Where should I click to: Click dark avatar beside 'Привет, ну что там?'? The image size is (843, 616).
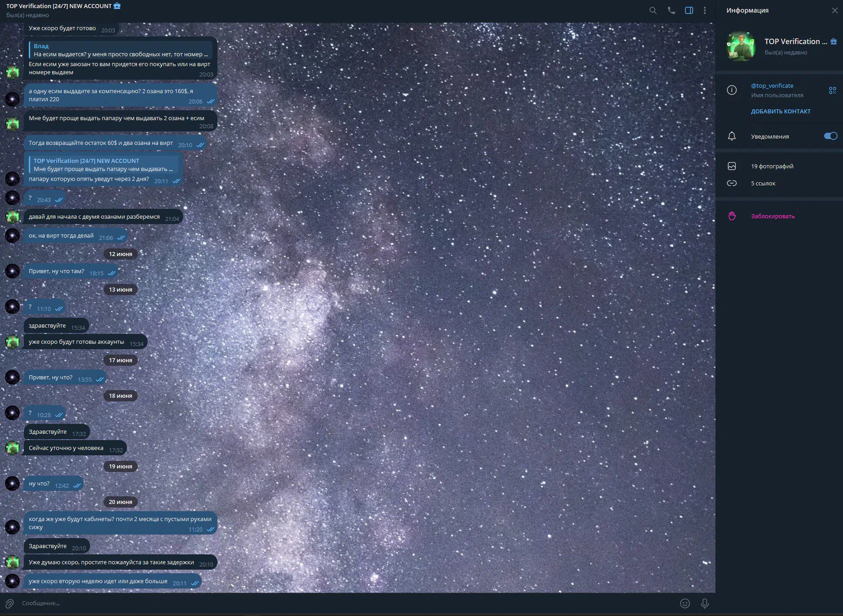[13, 271]
